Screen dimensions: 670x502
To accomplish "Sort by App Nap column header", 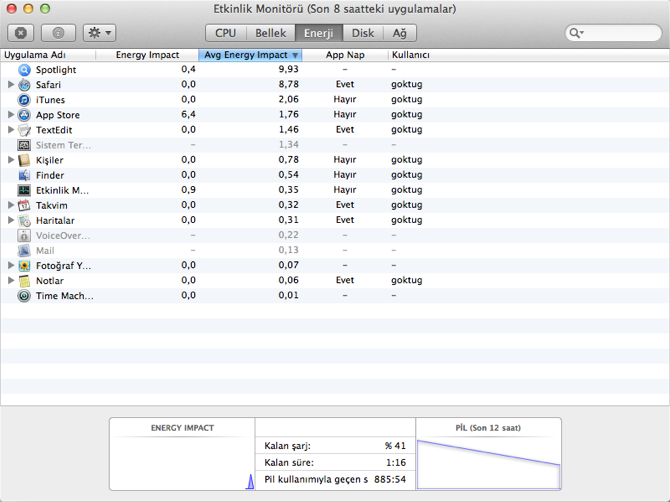I will pos(344,54).
